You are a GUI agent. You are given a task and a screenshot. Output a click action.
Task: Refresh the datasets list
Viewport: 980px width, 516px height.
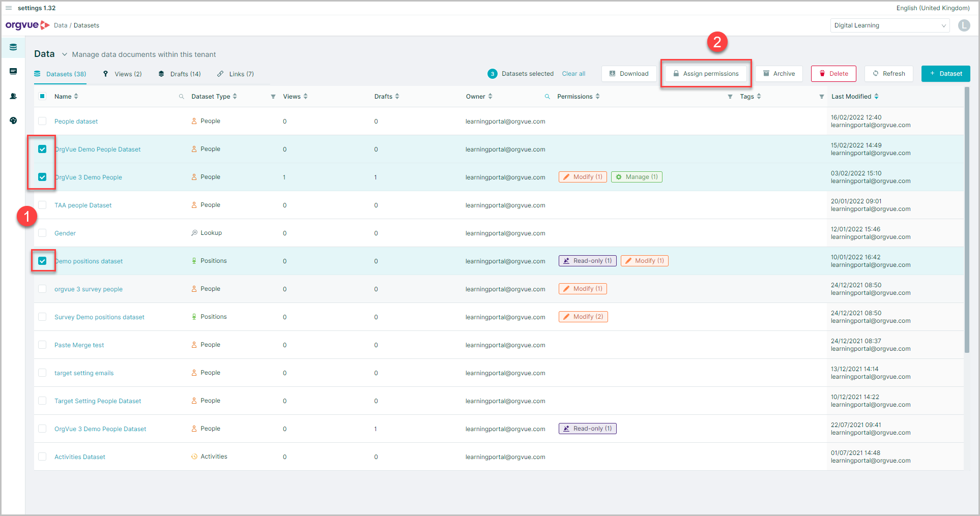(889, 74)
